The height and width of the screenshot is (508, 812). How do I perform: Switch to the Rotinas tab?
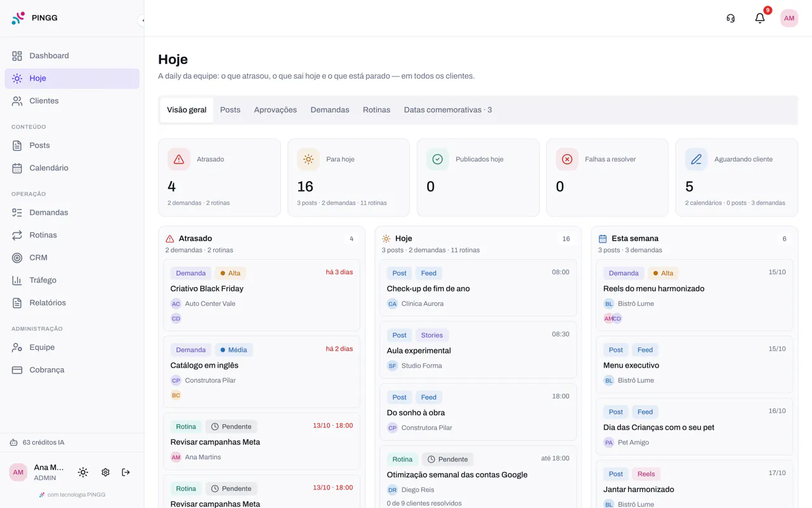coord(376,110)
